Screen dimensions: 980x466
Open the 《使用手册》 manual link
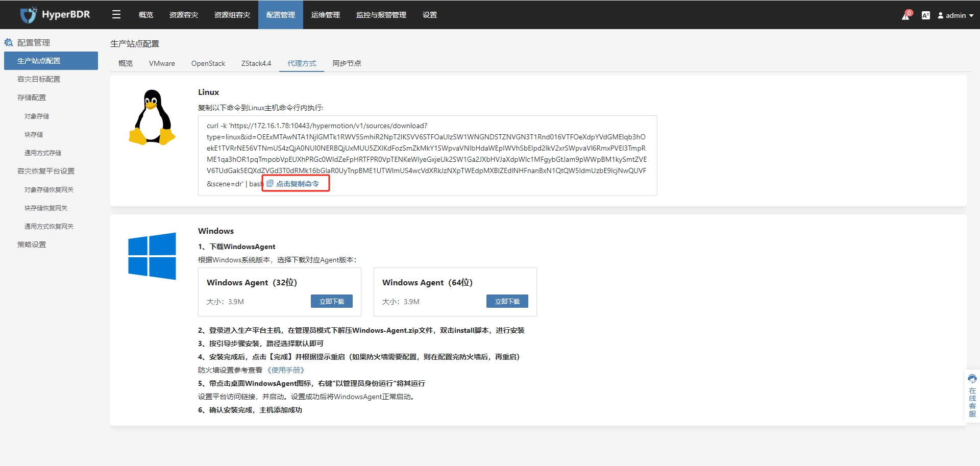pos(286,370)
